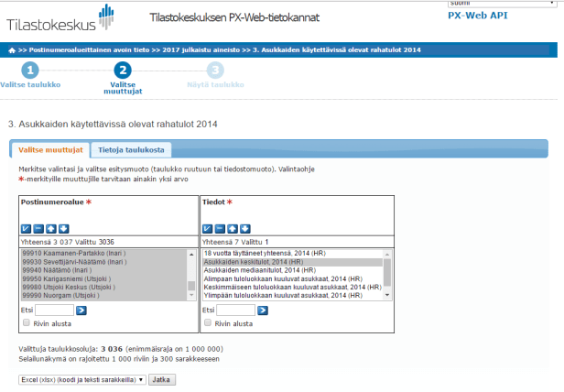Click deselect-all icon under Tiedot
This screenshot has height=392, width=564.
pyautogui.click(x=221, y=229)
